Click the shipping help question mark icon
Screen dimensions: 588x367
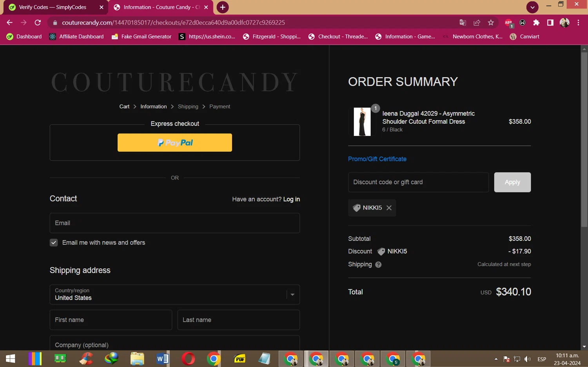coord(378,265)
